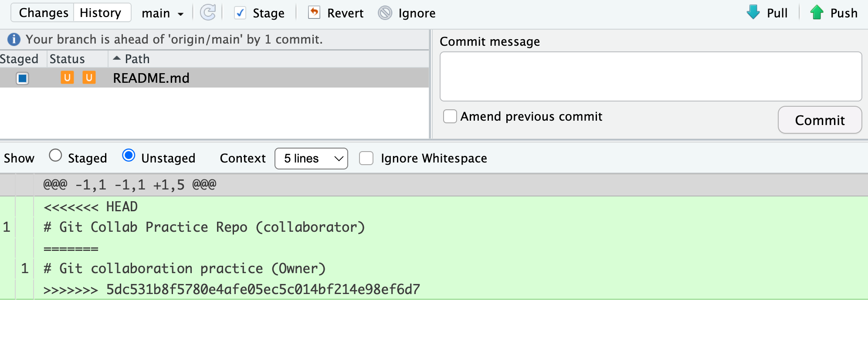Select the Staged radio button
Viewport: 868px width, 345px height.
55,156
